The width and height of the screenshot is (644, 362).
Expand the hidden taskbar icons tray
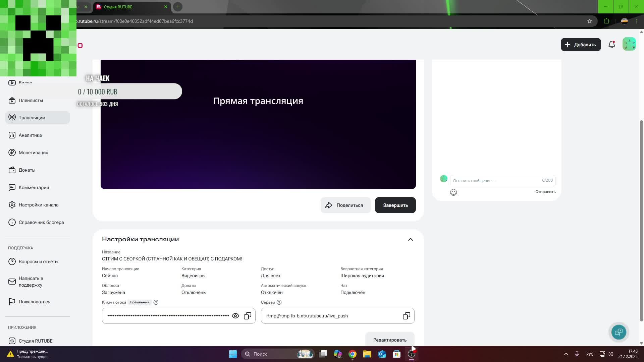566,354
